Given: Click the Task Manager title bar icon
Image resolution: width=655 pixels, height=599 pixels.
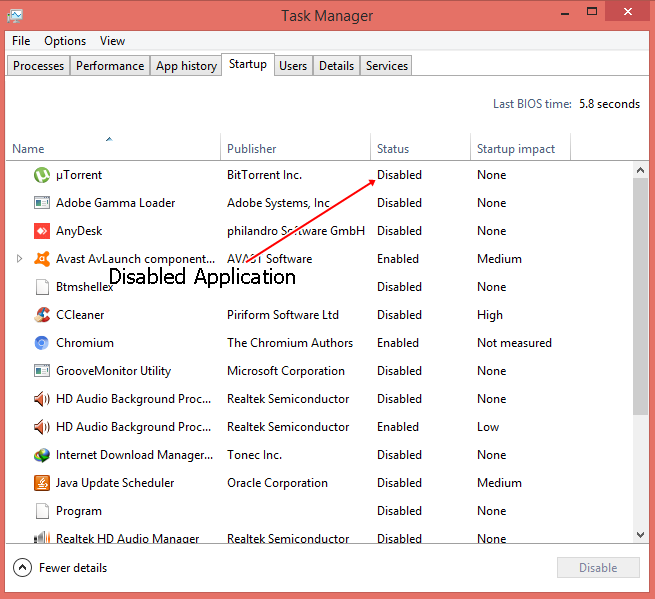Looking at the screenshot, I should [15, 16].
